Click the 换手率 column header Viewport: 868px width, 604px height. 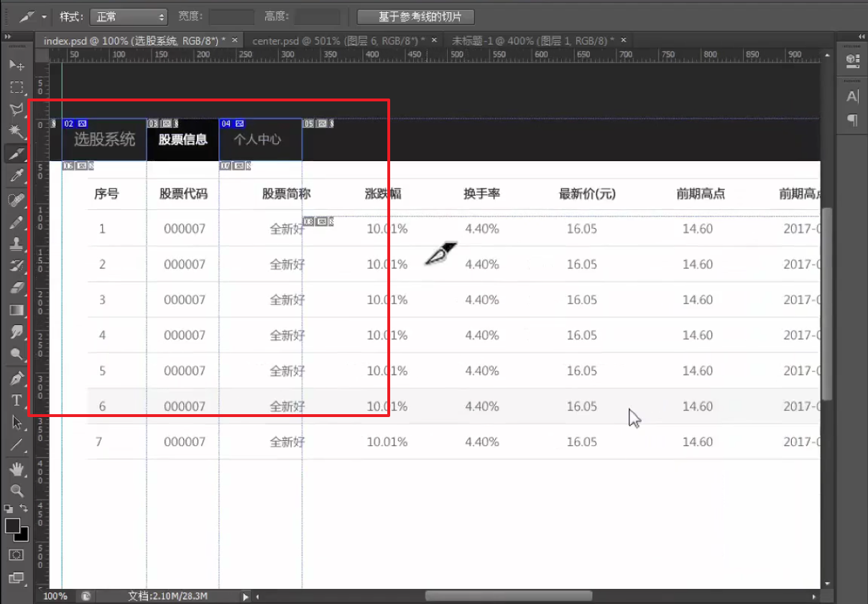coord(481,193)
